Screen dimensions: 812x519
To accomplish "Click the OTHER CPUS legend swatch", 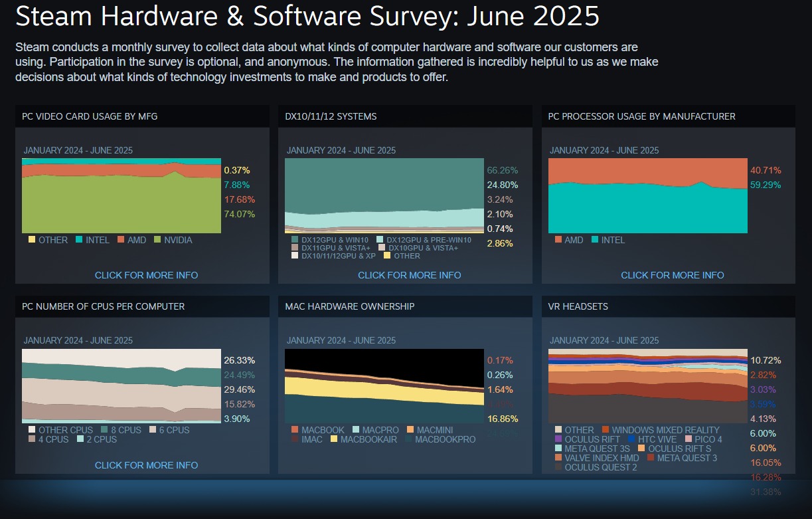I will click(x=32, y=429).
